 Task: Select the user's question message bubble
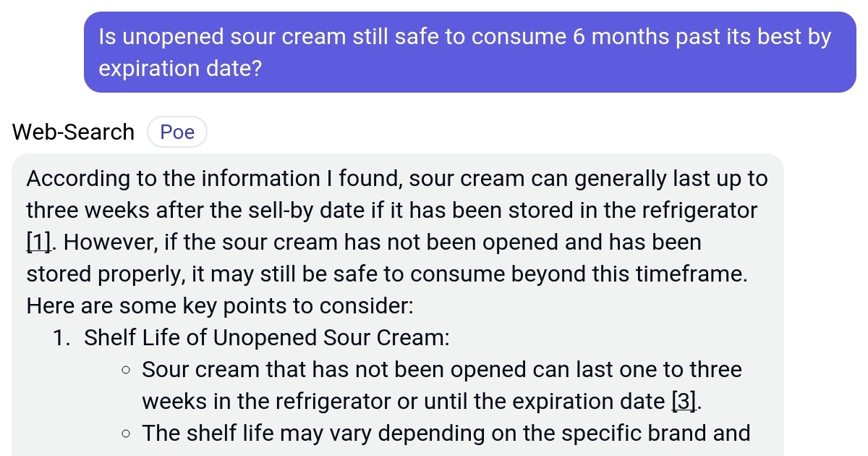(469, 51)
